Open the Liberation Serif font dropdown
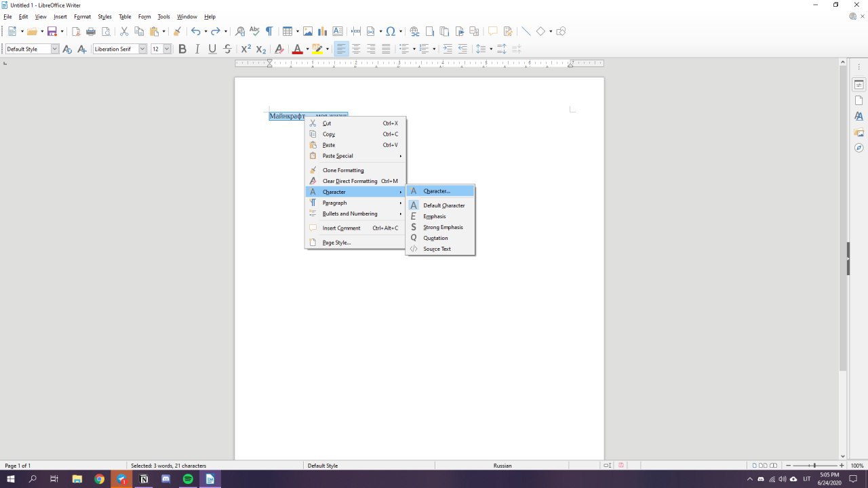868x488 pixels. (142, 49)
